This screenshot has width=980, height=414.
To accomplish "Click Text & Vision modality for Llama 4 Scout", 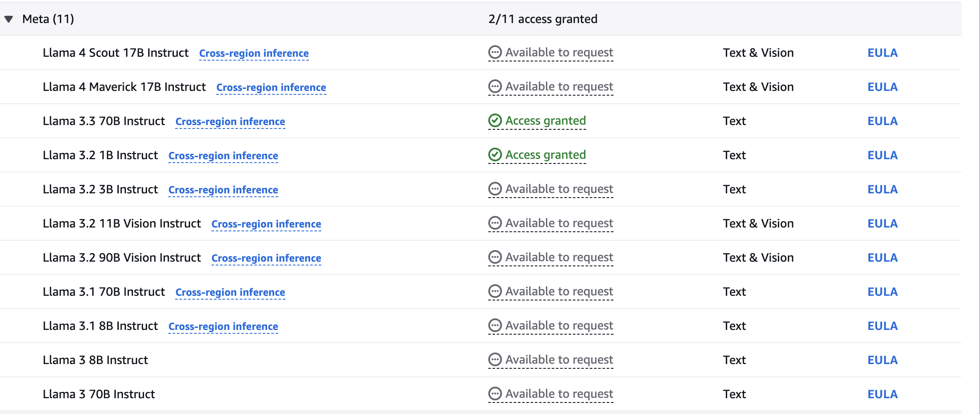I will pos(758,53).
